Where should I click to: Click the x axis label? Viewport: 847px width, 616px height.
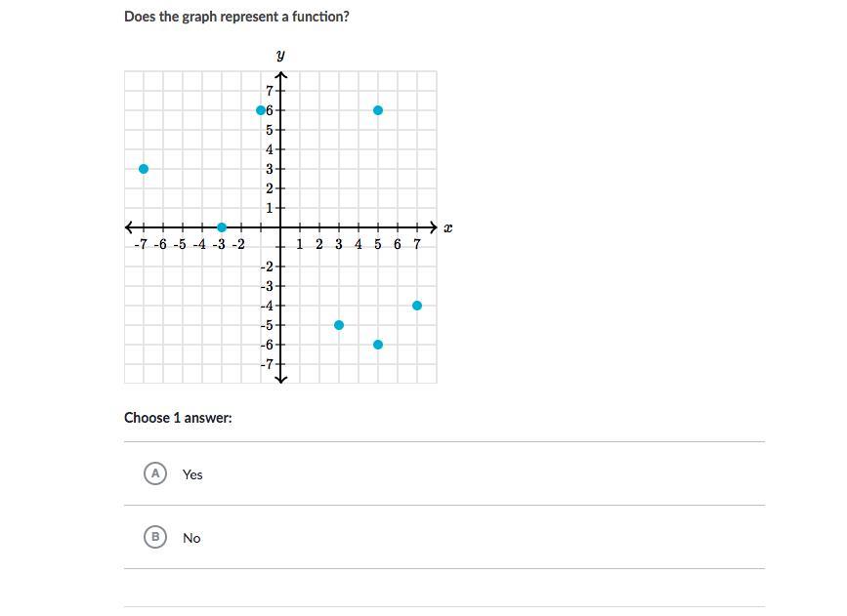click(447, 228)
